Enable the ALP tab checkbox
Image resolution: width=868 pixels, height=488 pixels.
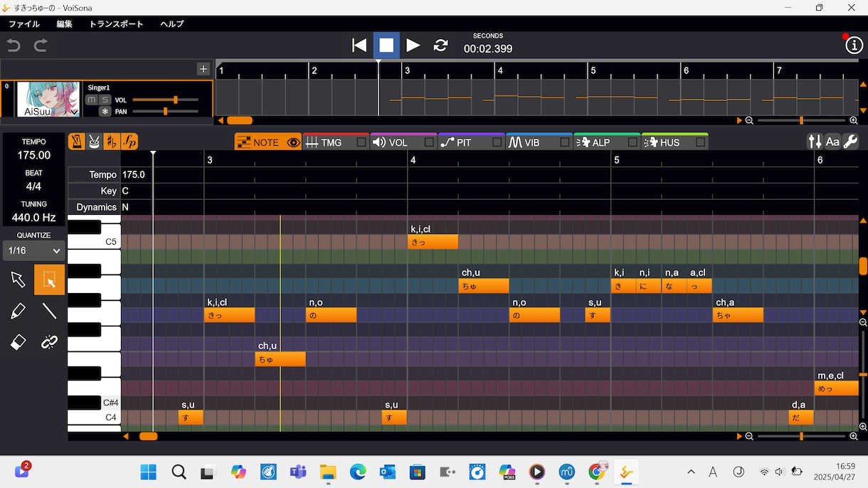coord(632,142)
